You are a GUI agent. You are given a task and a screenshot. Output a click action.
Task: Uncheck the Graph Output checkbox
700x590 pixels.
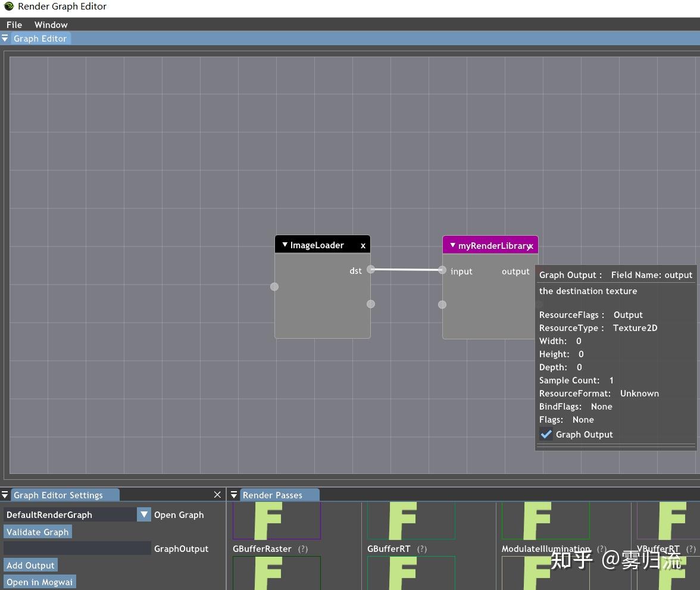click(x=546, y=434)
